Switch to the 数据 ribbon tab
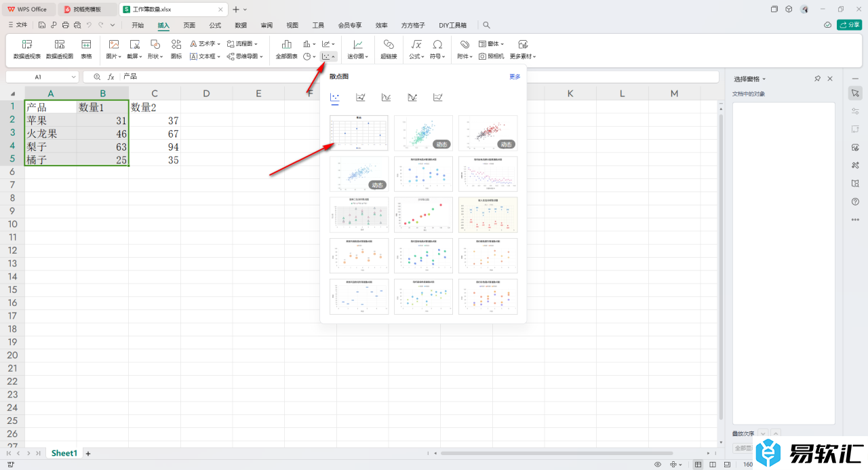Image resolution: width=868 pixels, height=470 pixels. [241, 25]
